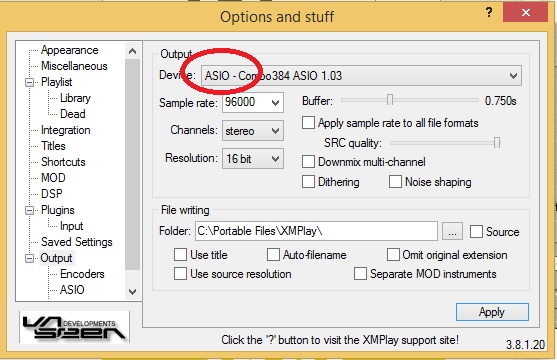The width and height of the screenshot is (557, 360).
Task: Close the Options and stuff dialog
Action: point(525,13)
